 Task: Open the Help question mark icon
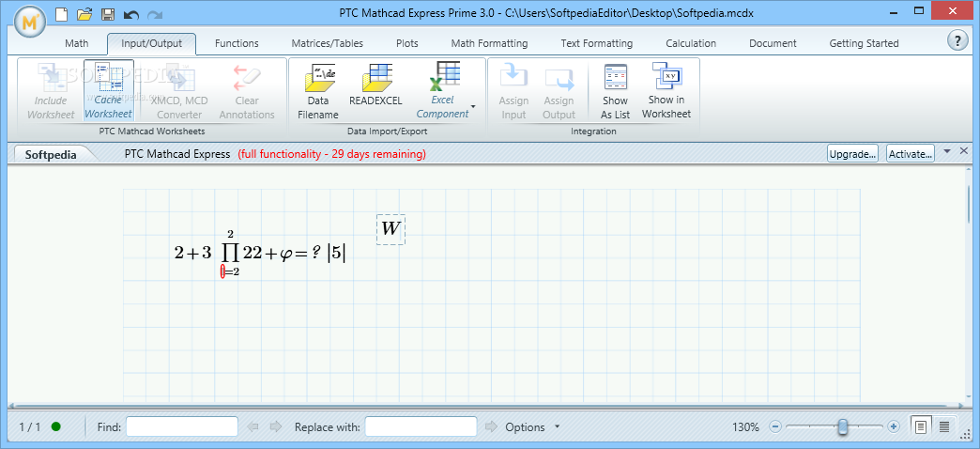(x=957, y=41)
